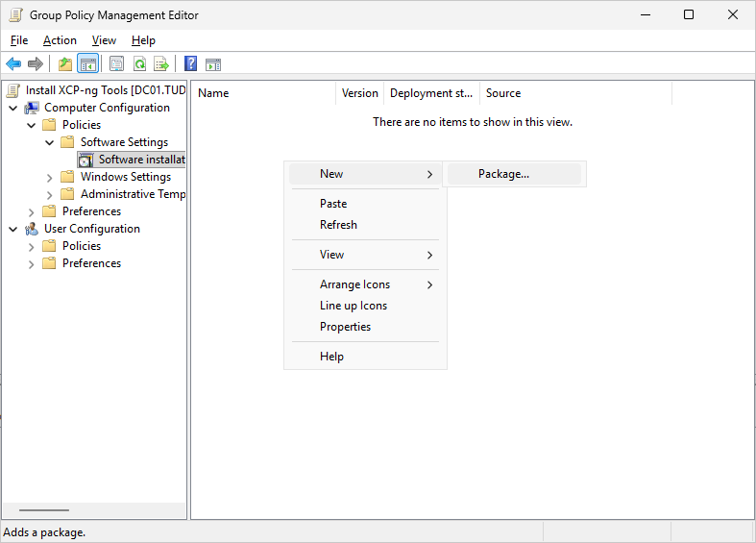Click the Windows Settings folder icon
Image resolution: width=756 pixels, height=543 pixels.
coord(67,177)
